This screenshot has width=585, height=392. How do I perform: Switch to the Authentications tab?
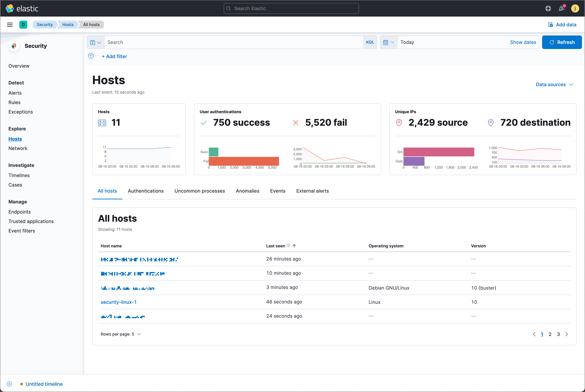tap(145, 191)
